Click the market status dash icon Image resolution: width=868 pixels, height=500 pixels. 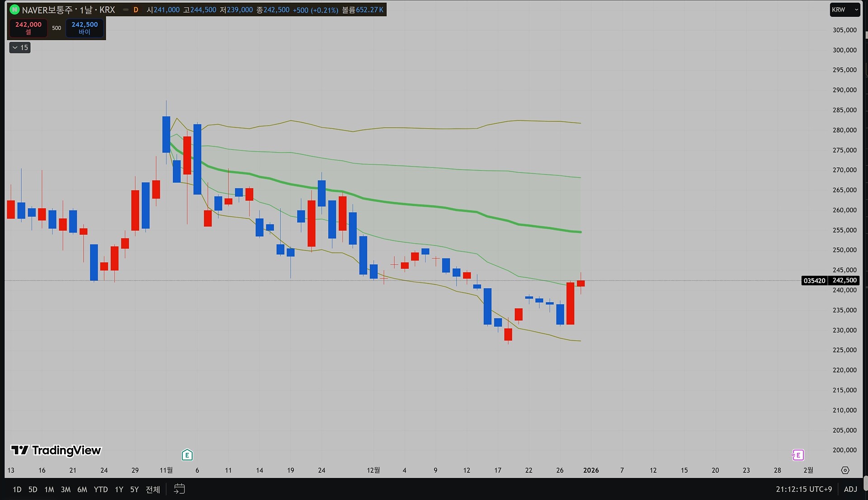(x=126, y=10)
